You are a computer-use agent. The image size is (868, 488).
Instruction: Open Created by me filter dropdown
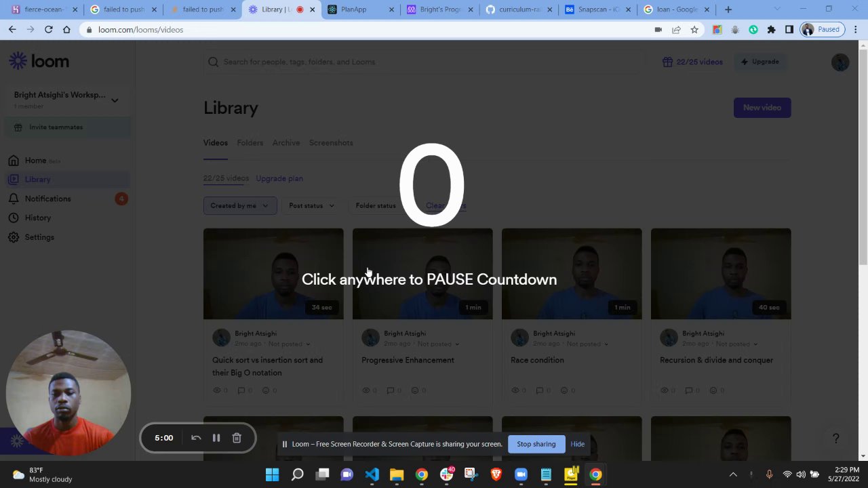coord(240,205)
